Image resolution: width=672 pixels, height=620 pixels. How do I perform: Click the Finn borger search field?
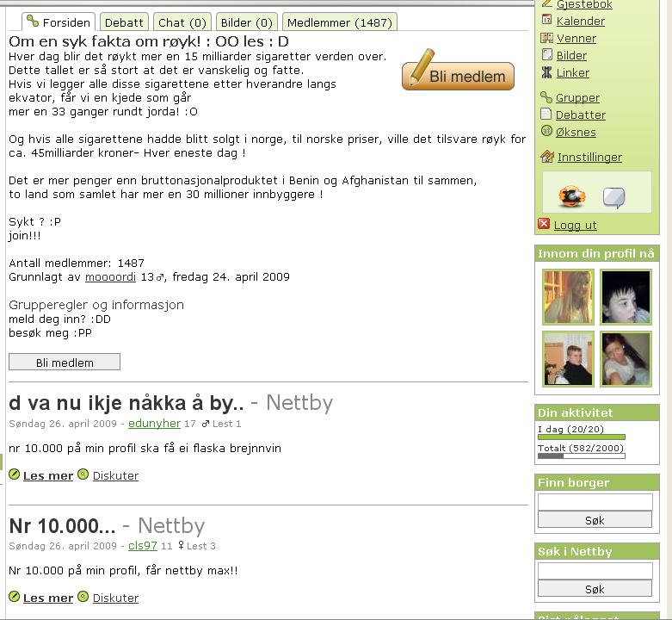point(595,502)
